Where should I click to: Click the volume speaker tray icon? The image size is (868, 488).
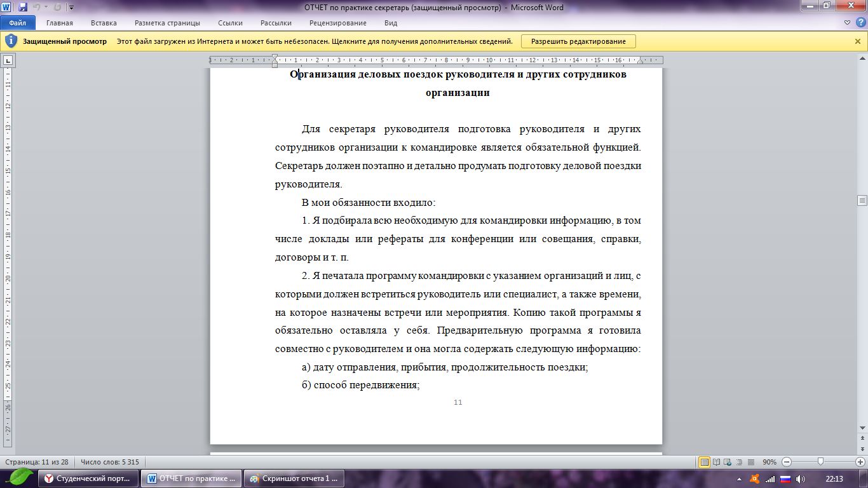(x=801, y=479)
